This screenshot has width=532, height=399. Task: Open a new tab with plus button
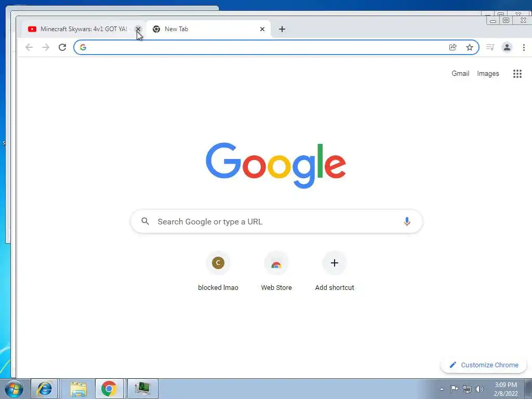282,29
